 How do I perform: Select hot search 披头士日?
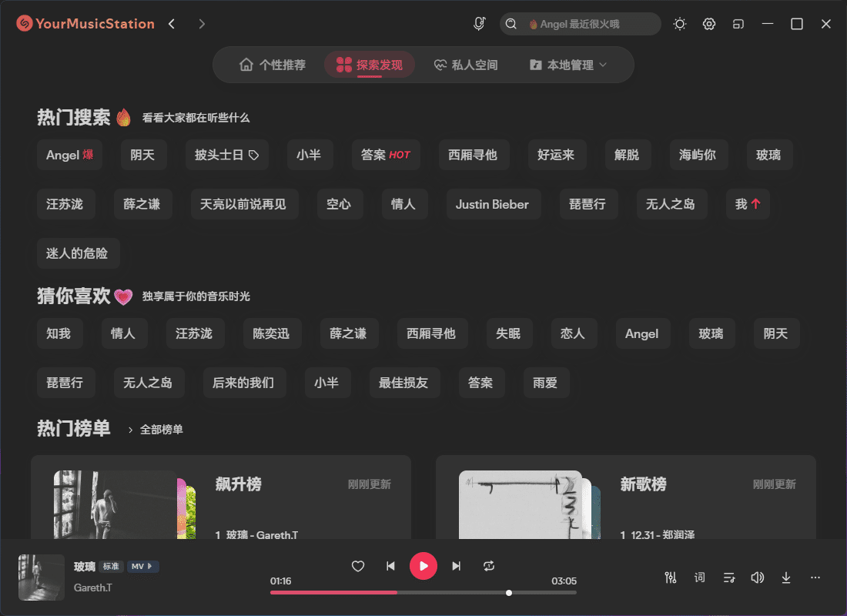pos(227,155)
